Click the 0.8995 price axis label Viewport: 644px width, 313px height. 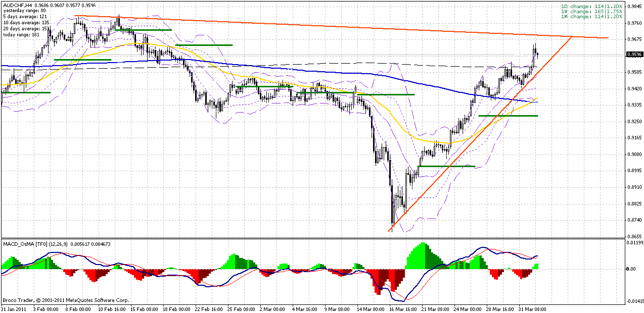[634, 171]
